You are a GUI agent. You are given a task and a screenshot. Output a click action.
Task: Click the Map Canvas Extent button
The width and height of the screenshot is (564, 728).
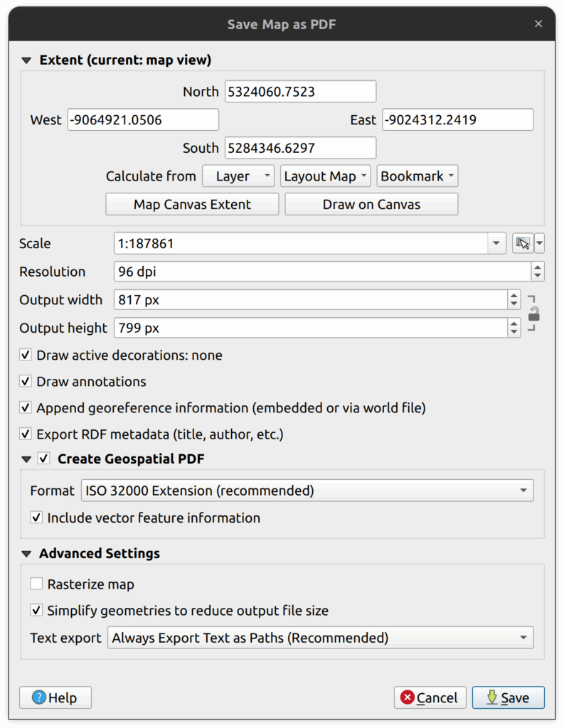tap(192, 205)
